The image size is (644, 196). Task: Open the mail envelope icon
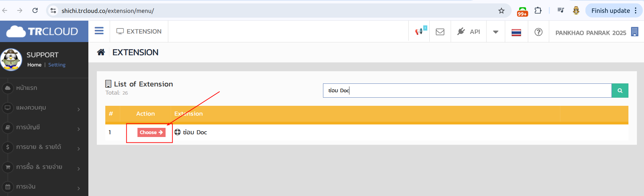pos(440,32)
